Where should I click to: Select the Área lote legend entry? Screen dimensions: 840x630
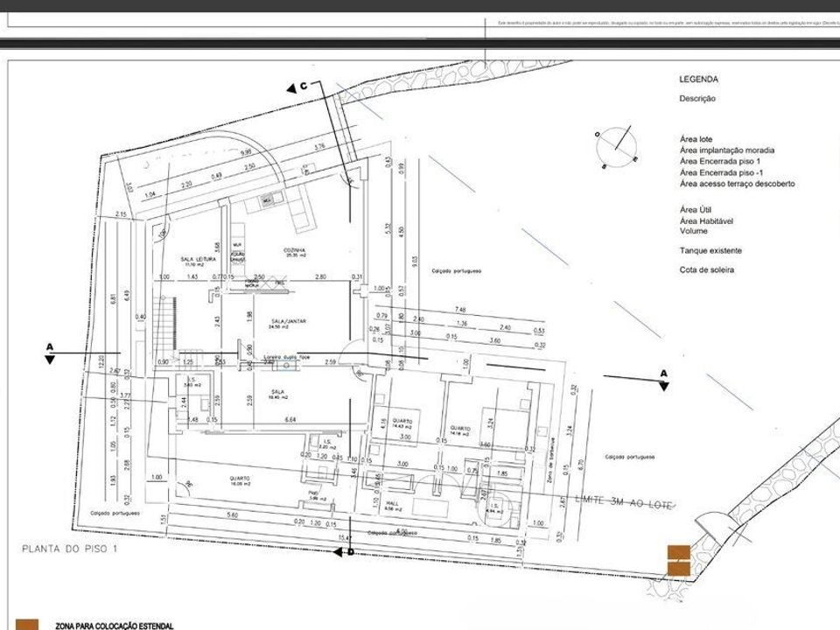point(696,139)
